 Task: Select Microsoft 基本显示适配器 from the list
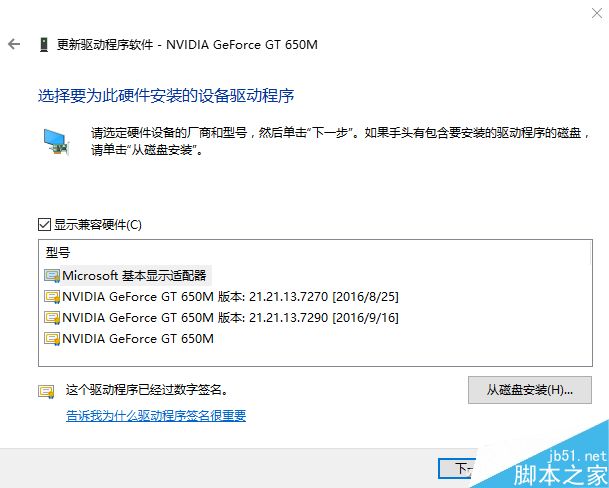tap(134, 276)
